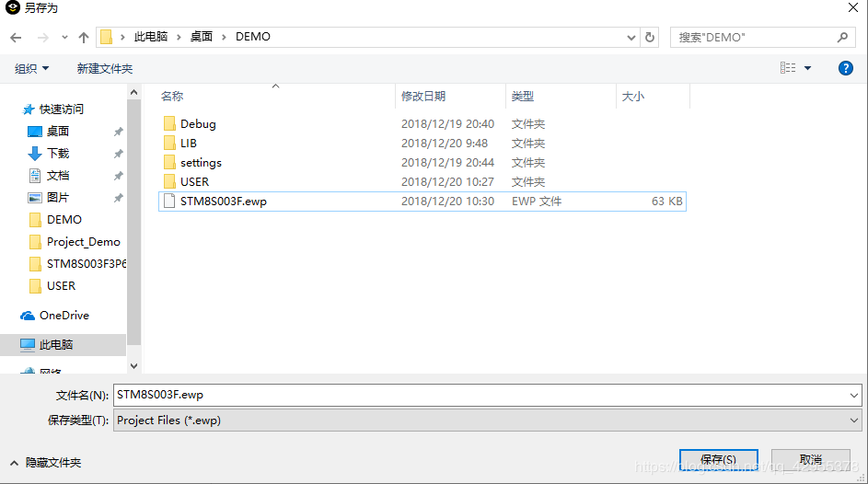
Task: Sort by 修改日期 column header
Action: [423, 97]
